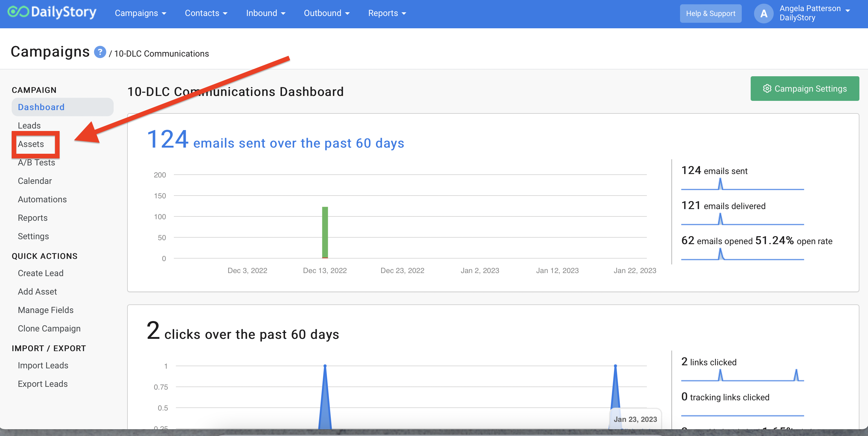Click the 10-DLC Communications breadcrumb text

point(161,54)
